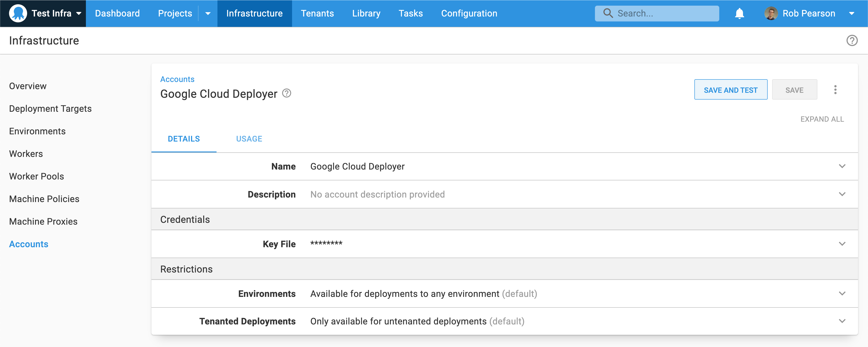Image resolution: width=868 pixels, height=347 pixels.
Task: Click the search magnifier icon
Action: coord(608,13)
